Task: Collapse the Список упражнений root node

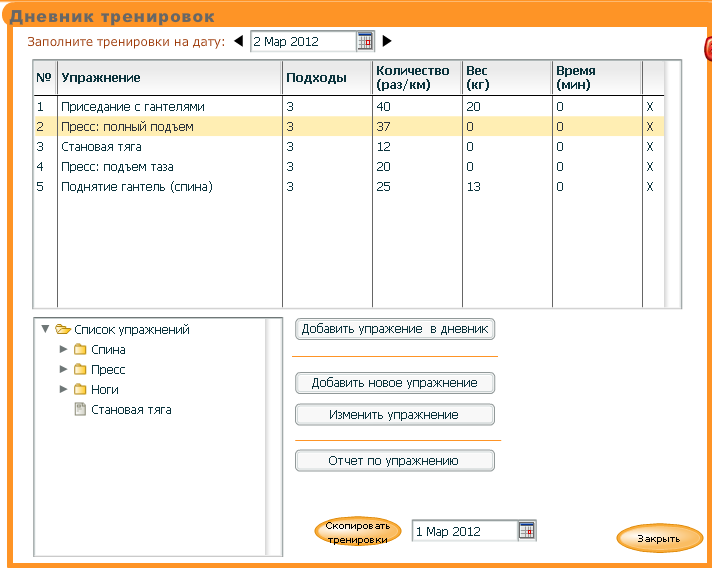Action: pos(45,329)
